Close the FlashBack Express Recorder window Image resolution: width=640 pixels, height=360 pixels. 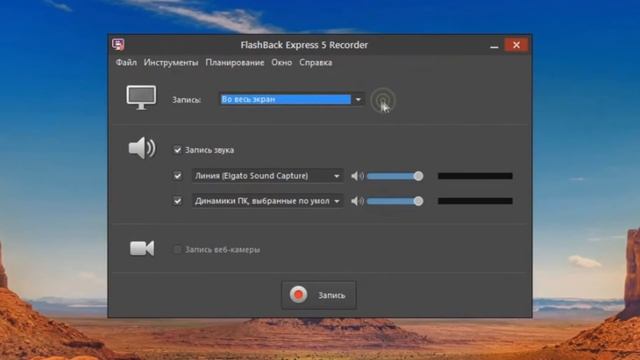coord(516,45)
